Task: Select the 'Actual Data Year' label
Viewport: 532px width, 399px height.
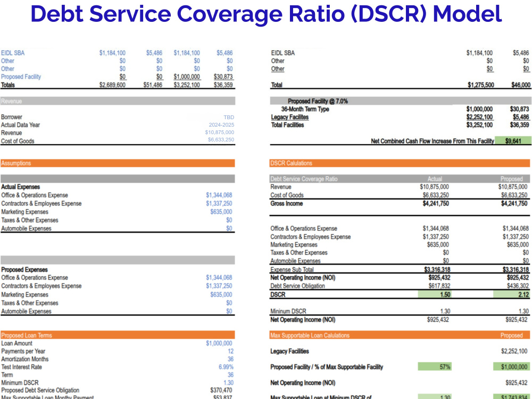Action: [x=20, y=125]
